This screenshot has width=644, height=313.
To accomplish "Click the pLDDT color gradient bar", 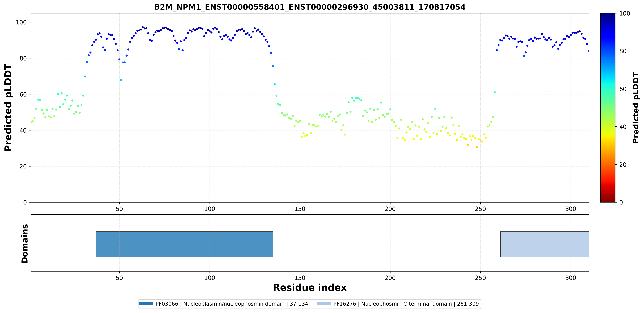I will pyautogui.click(x=608, y=108).
